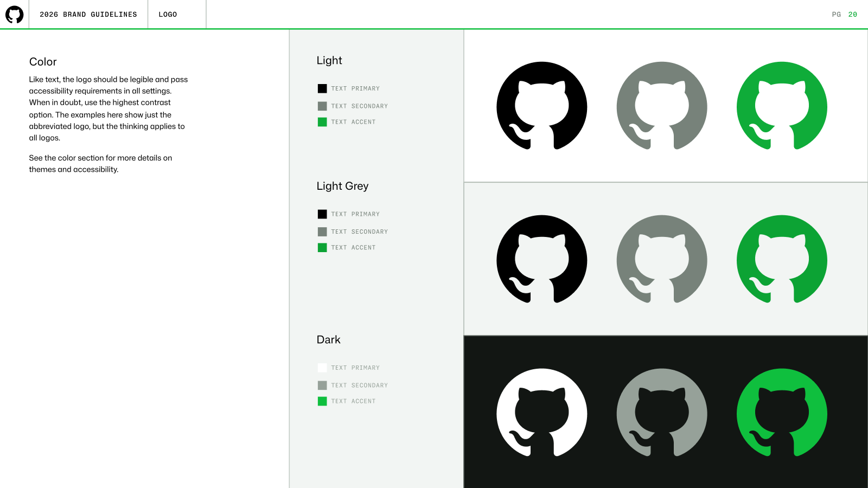Click the black Text Primary swatch under Light
Viewport: 868px width, 488px height.
322,88
